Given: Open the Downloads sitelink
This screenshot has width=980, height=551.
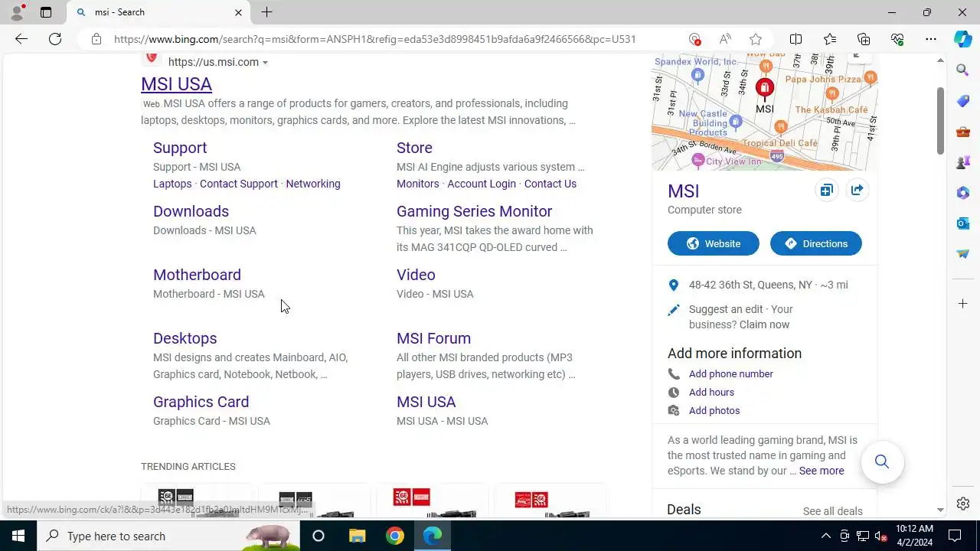Looking at the screenshot, I should (191, 211).
